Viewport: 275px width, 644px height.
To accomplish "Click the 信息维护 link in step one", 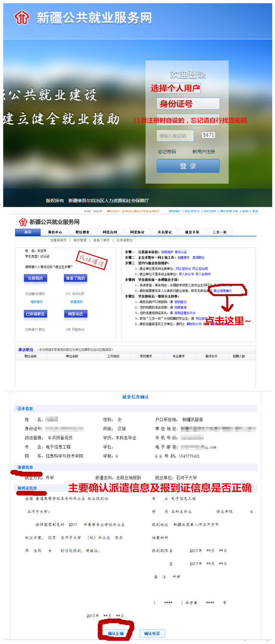I will (167, 252).
